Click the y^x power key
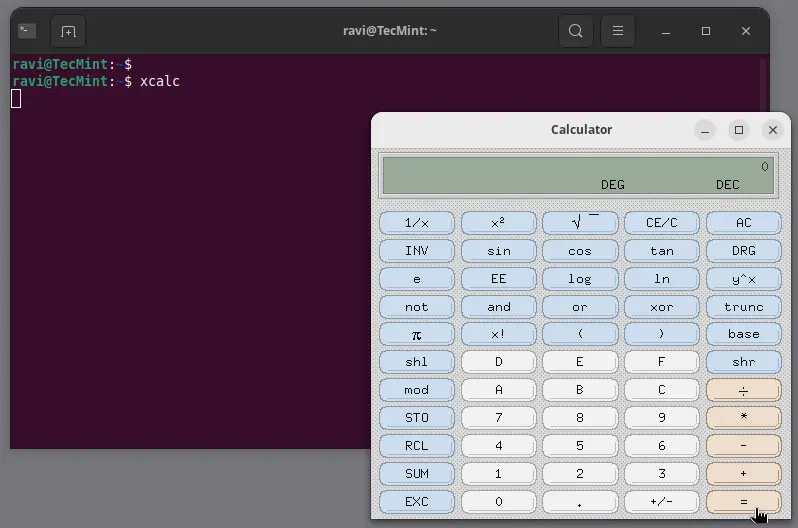Image resolution: width=798 pixels, height=528 pixels. pos(744,279)
